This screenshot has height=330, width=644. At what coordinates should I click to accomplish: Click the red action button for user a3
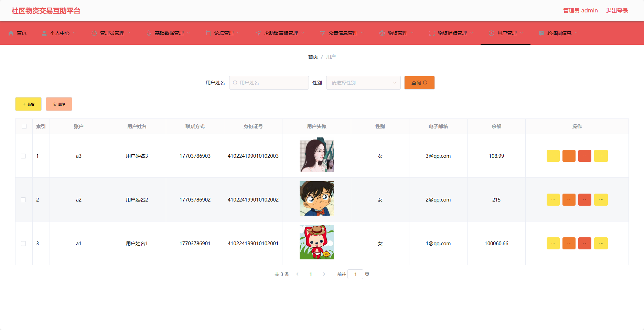tap(585, 156)
